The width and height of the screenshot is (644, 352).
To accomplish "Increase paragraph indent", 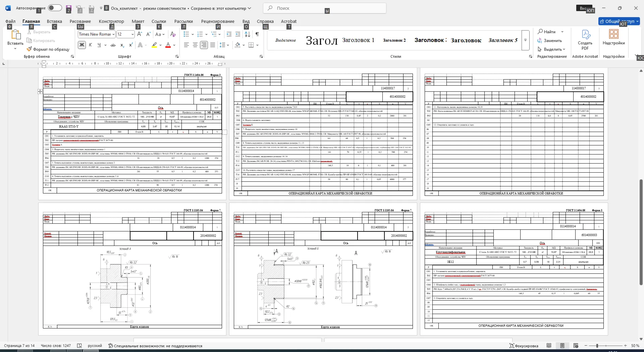I will 238,34.
